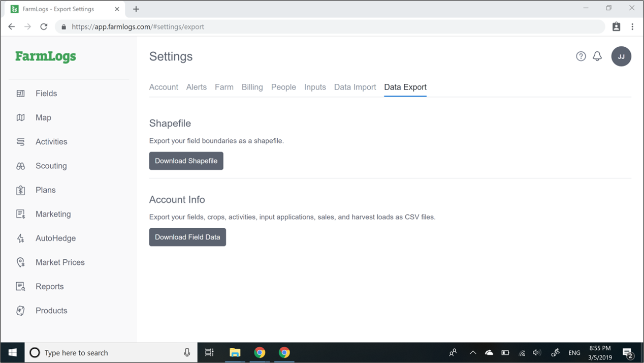Switch to the Alerts tab
Viewport: 644px width, 363px height.
[197, 87]
